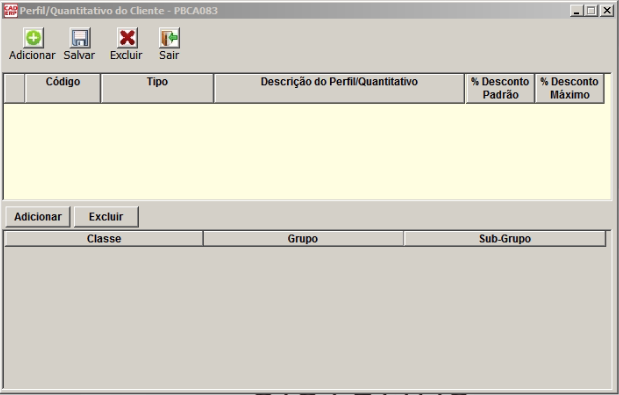
Task: Click the % Desconto Padrão column header
Action: point(500,88)
